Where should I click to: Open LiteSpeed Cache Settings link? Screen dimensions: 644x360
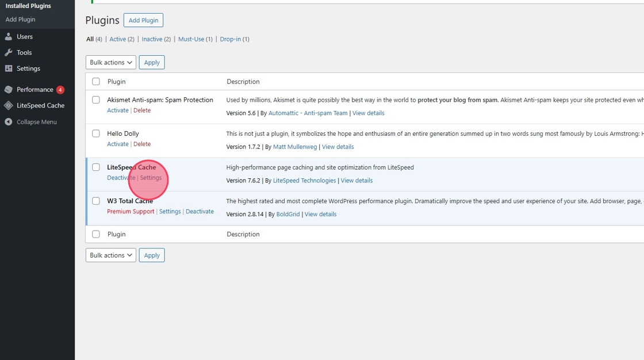coord(151,178)
